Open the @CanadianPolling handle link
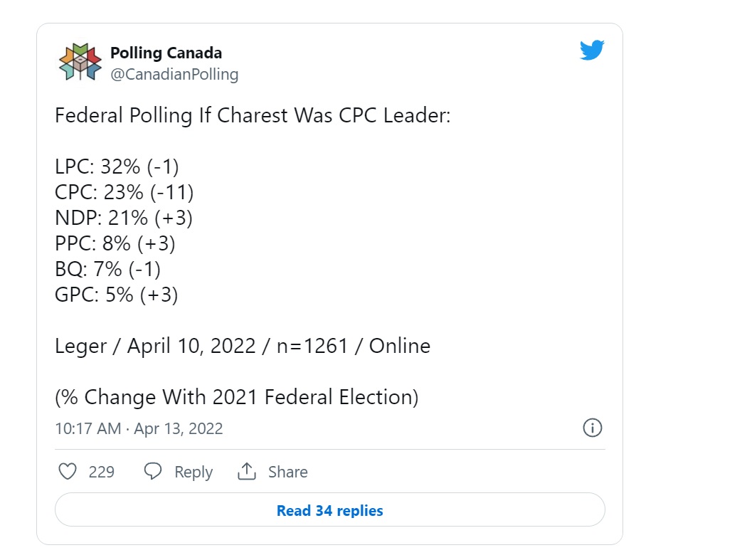The height and width of the screenshot is (560, 747). [174, 74]
